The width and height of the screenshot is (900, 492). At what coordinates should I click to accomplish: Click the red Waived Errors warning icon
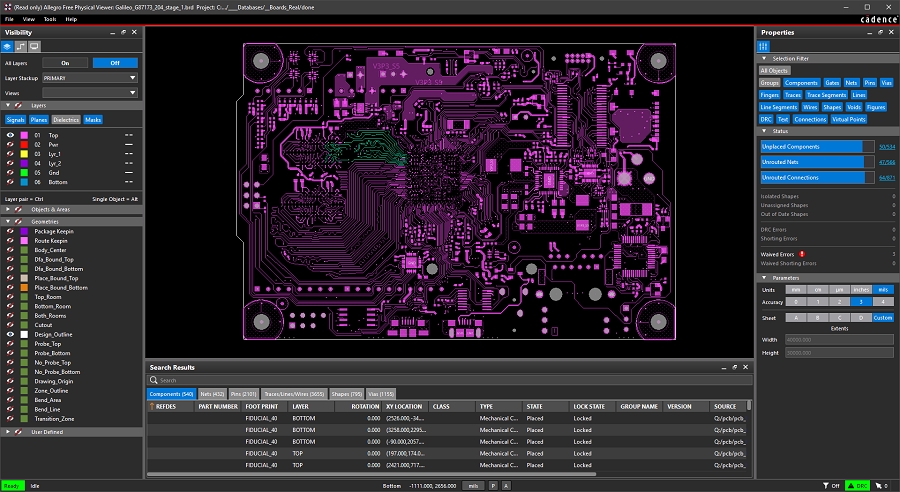[x=803, y=254]
